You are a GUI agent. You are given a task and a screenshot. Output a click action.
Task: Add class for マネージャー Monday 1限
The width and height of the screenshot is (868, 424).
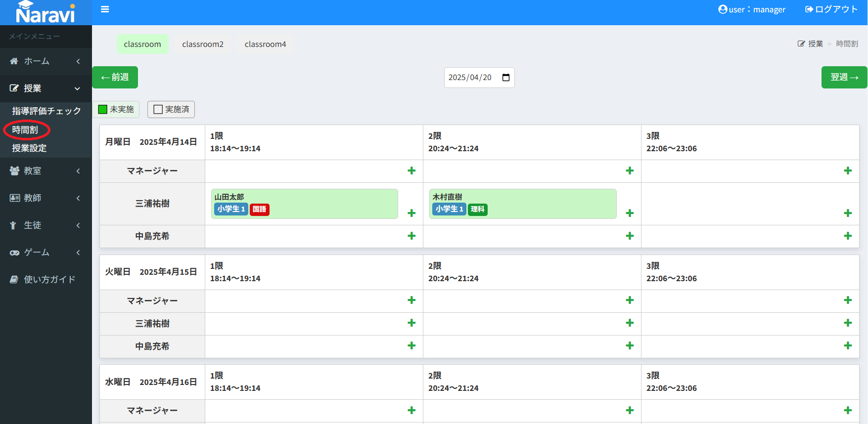pos(411,170)
